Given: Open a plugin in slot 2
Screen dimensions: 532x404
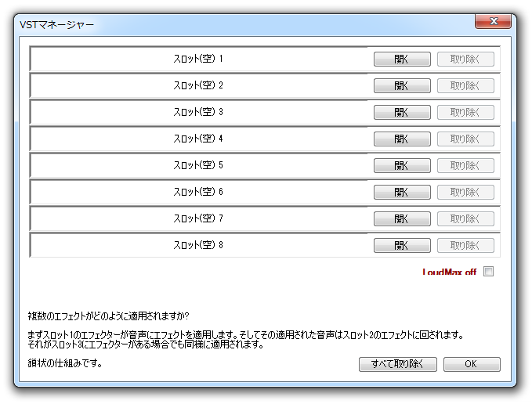Looking at the screenshot, I should coord(402,86).
